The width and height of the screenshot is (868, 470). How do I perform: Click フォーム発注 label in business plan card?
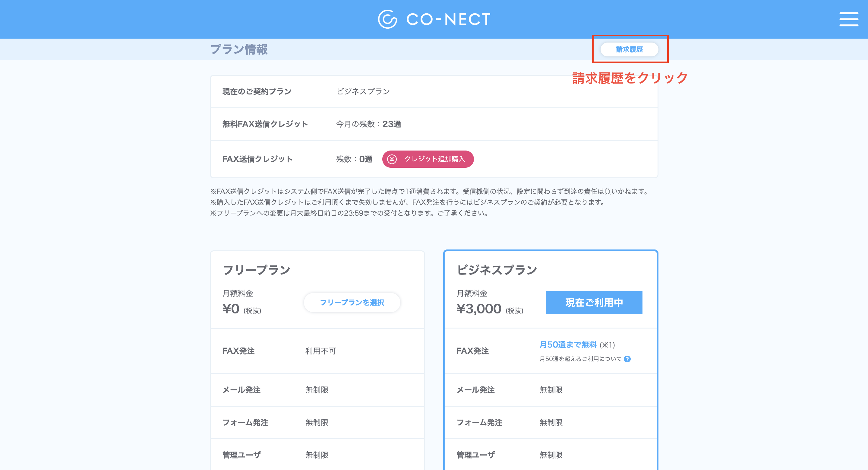coord(479,422)
